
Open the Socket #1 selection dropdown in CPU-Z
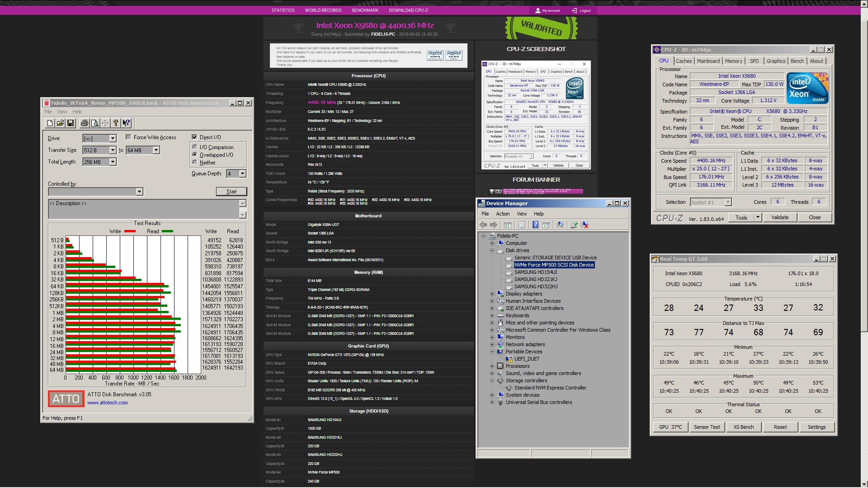728,202
